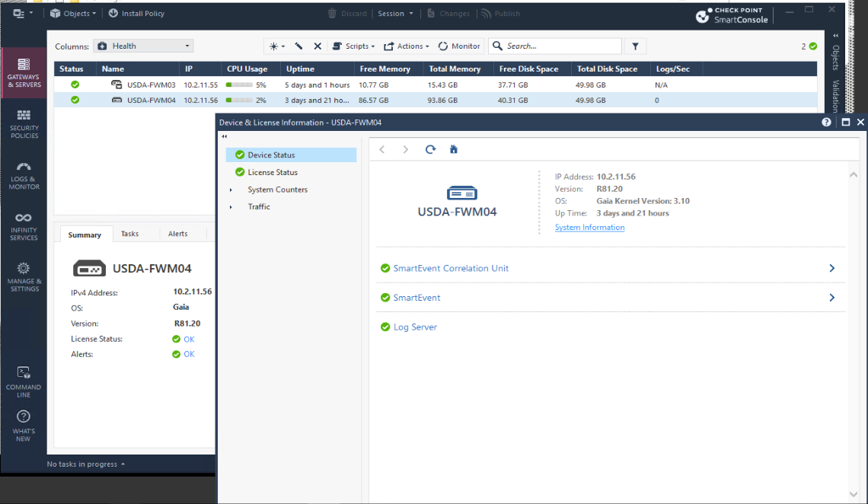The width and height of the screenshot is (868, 504).
Task: Open Security Policies view
Action: (24, 123)
